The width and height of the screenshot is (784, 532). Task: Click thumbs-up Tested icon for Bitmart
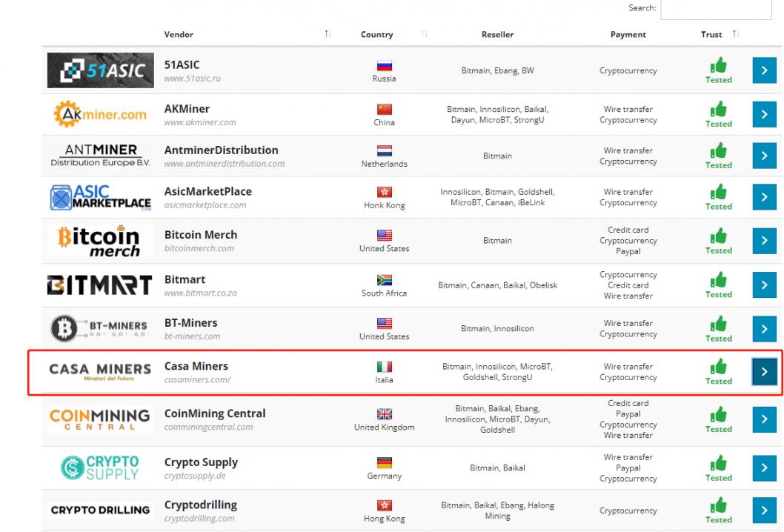pos(718,281)
